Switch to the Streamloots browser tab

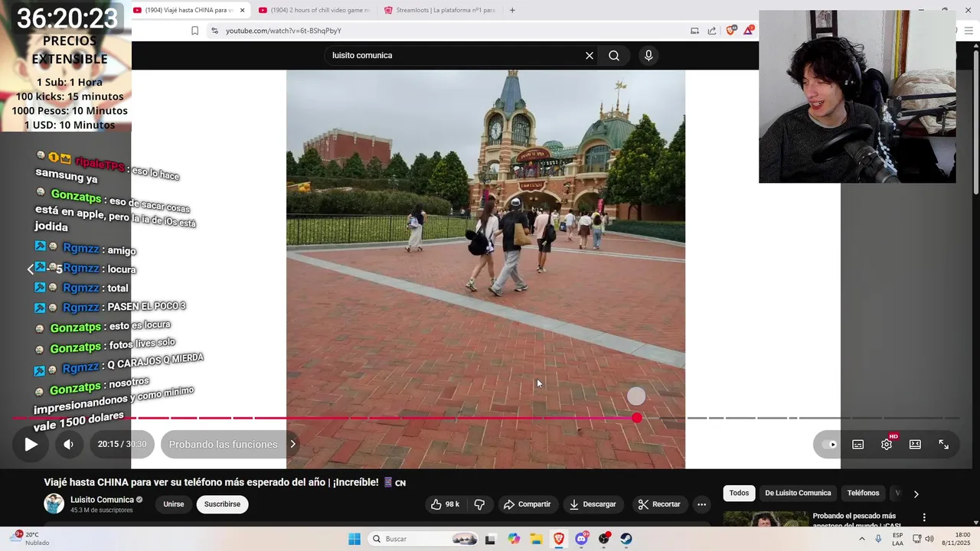[x=440, y=10]
